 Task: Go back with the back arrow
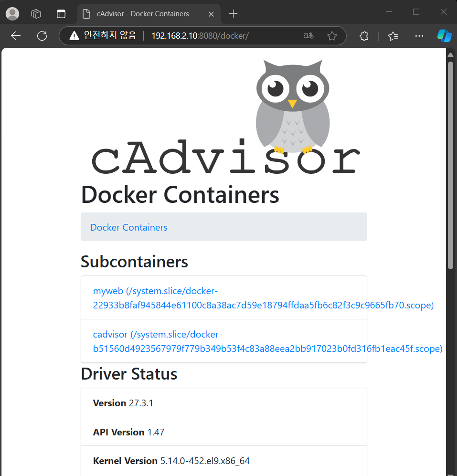coord(16,36)
